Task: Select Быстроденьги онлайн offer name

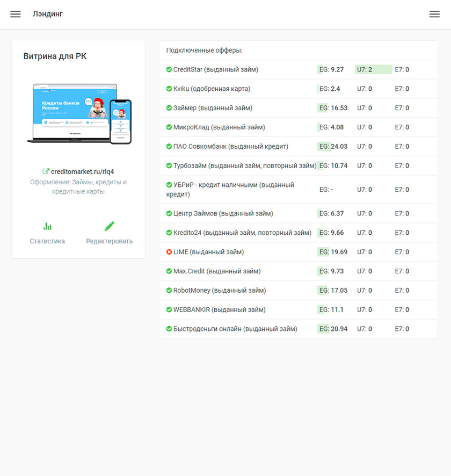Action: coord(235,329)
